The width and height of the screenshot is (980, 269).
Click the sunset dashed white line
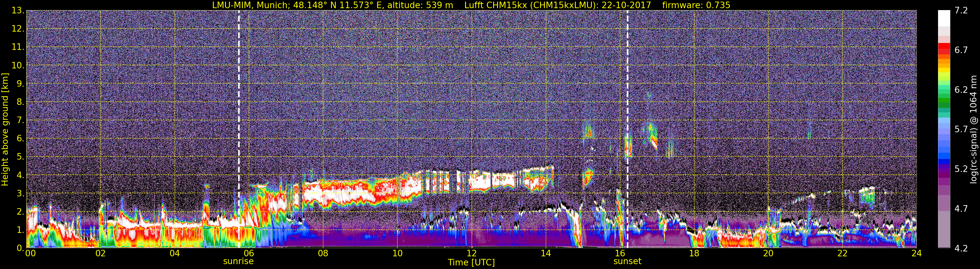627,129
